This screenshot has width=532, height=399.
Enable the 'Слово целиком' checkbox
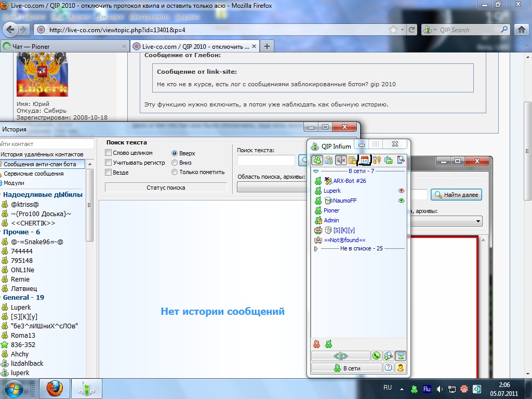[109, 153]
